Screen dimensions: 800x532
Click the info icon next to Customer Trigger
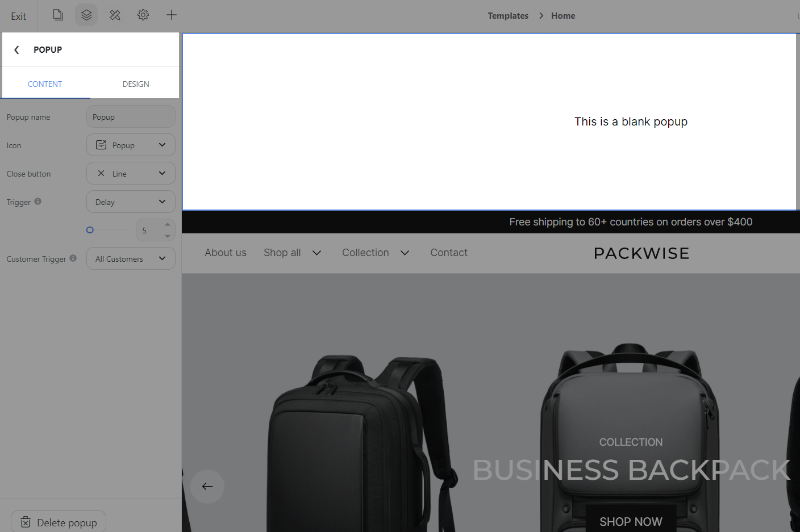coord(73,258)
